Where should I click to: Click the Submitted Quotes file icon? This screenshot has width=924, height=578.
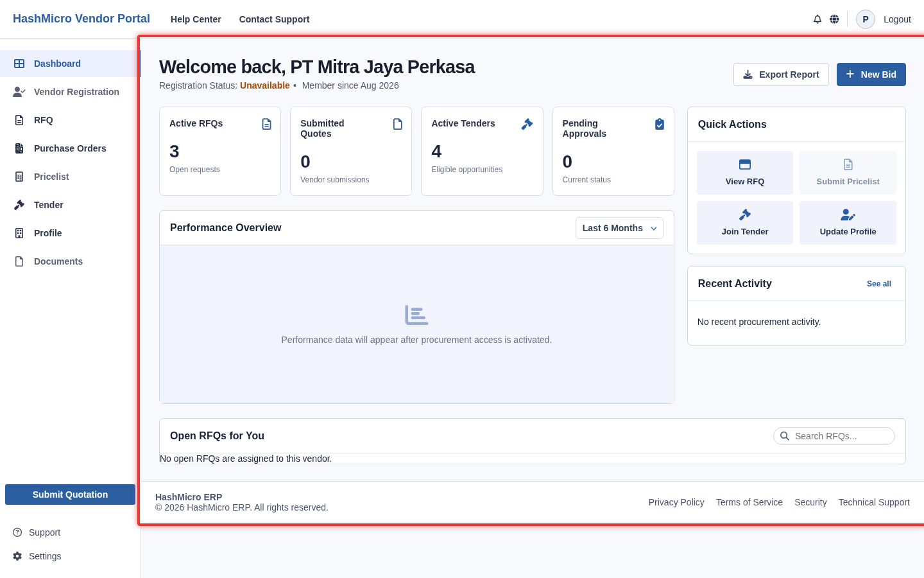pyautogui.click(x=398, y=124)
